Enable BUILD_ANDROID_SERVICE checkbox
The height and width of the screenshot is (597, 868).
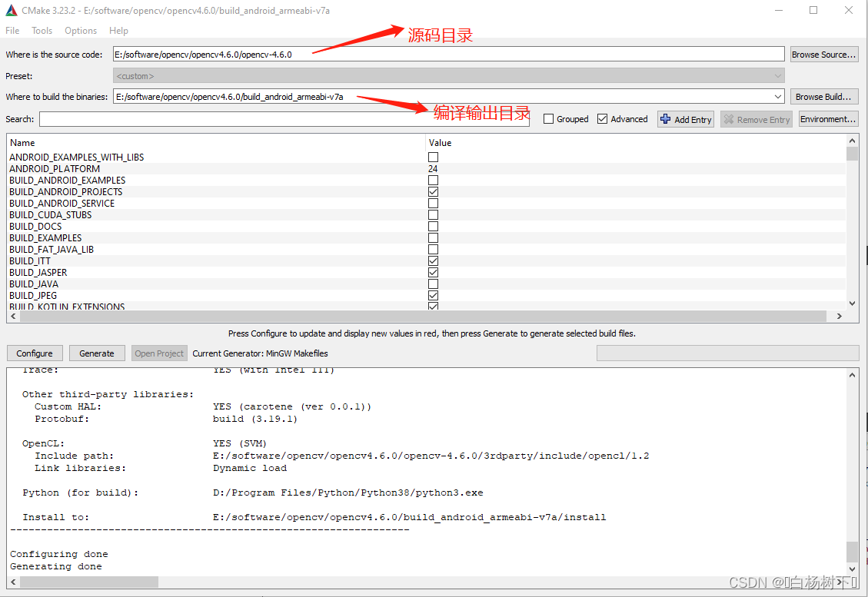click(x=433, y=204)
